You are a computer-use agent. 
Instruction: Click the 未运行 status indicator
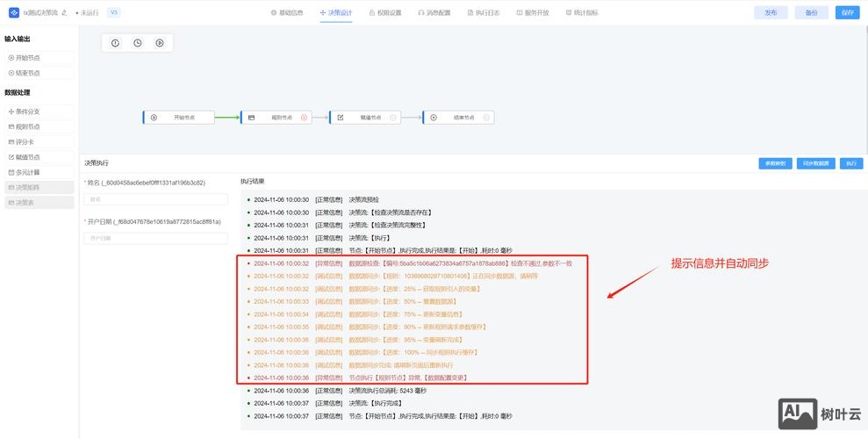click(88, 13)
